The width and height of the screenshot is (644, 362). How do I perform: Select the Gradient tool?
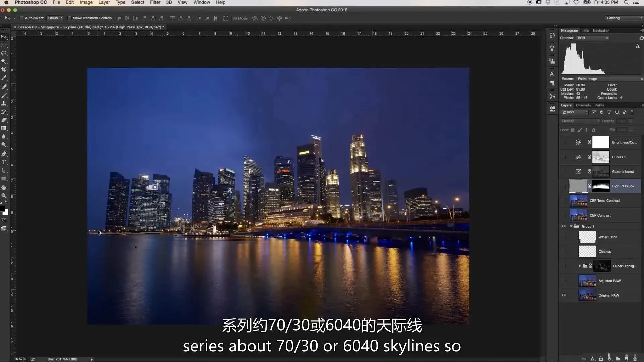4,128
